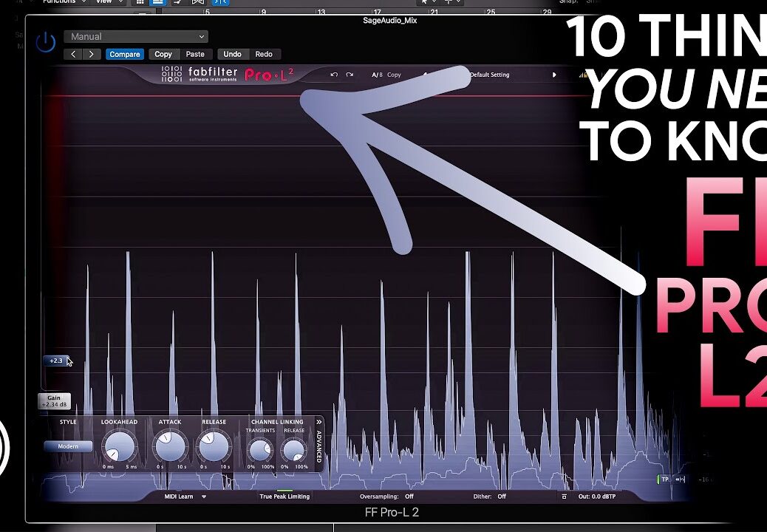Collapse the Advanced panel chevron
767x532 pixels.
[319, 421]
